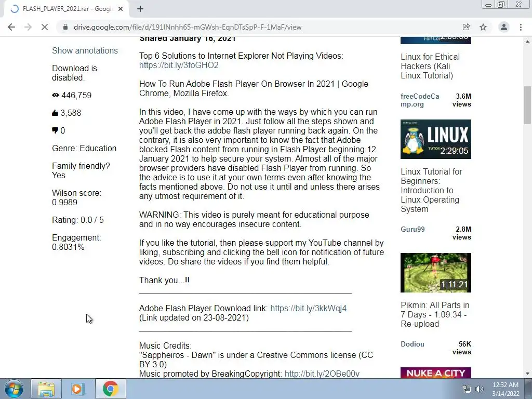532x399 pixels.
Task: Click the 56K views count text
Action: (462, 348)
